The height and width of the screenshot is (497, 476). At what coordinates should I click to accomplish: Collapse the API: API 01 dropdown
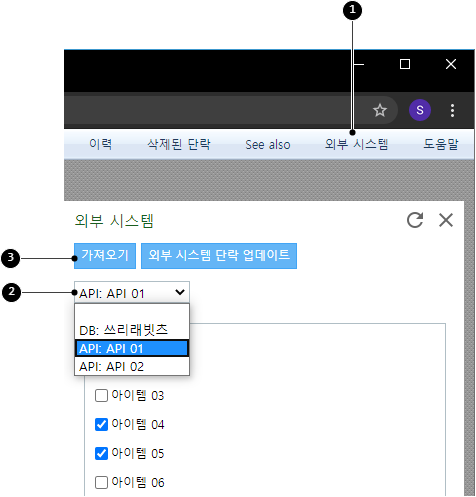coord(132,292)
